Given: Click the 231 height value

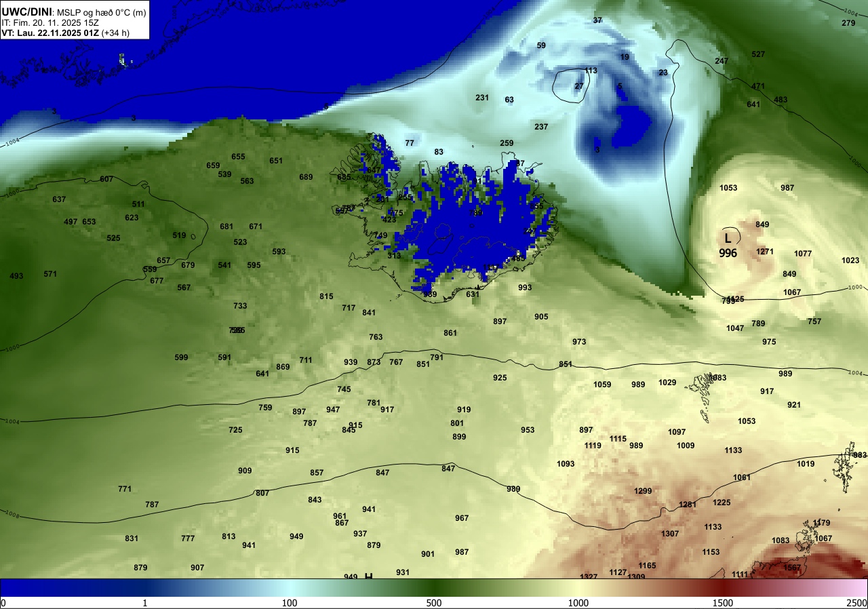Looking at the screenshot, I should click(482, 98).
